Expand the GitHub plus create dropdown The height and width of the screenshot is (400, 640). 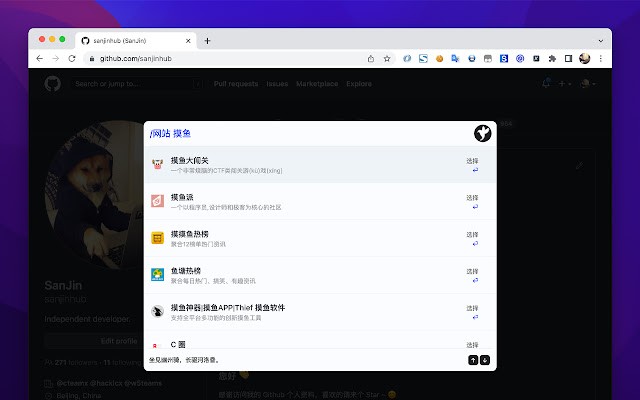[x=564, y=84]
